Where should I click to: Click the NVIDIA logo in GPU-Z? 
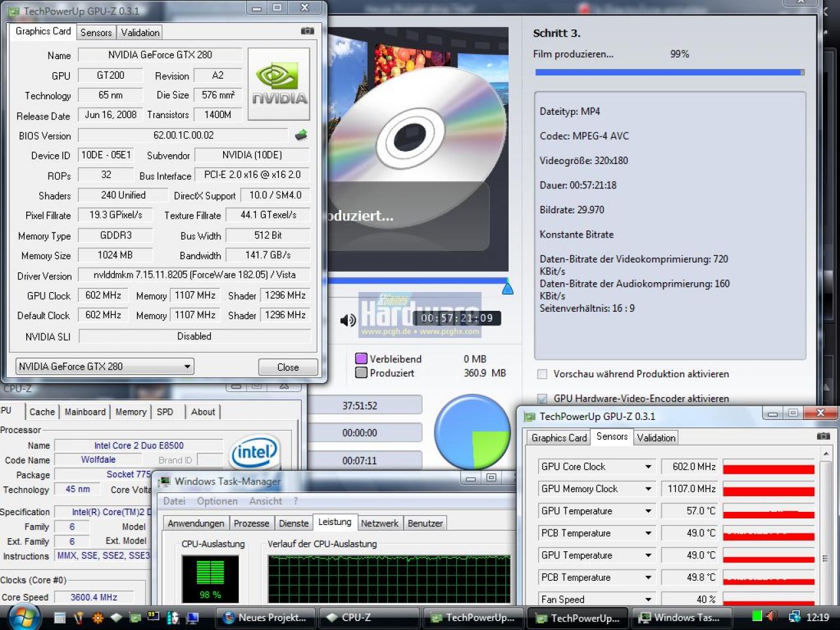tap(279, 84)
